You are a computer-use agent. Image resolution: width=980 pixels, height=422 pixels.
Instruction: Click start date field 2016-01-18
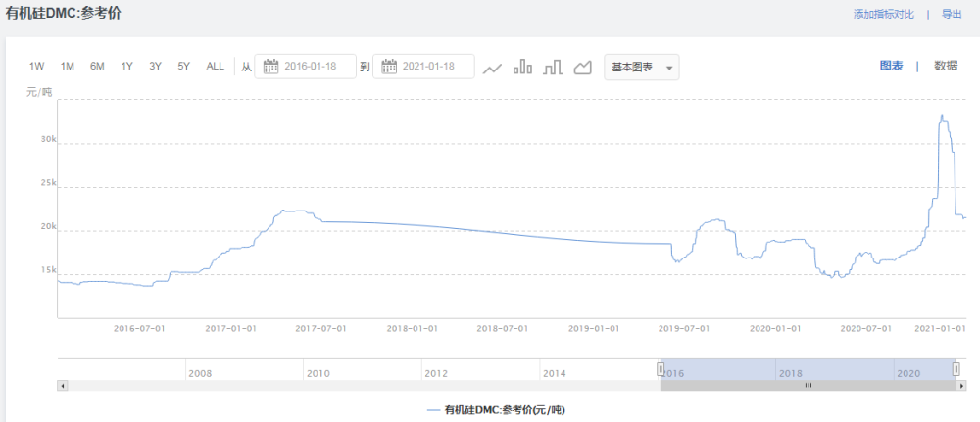pyautogui.click(x=306, y=67)
